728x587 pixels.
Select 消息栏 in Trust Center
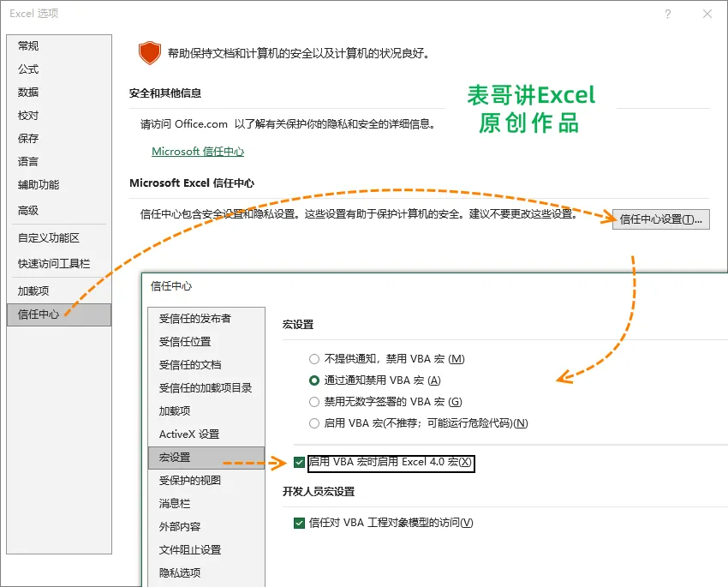pyautogui.click(x=206, y=503)
